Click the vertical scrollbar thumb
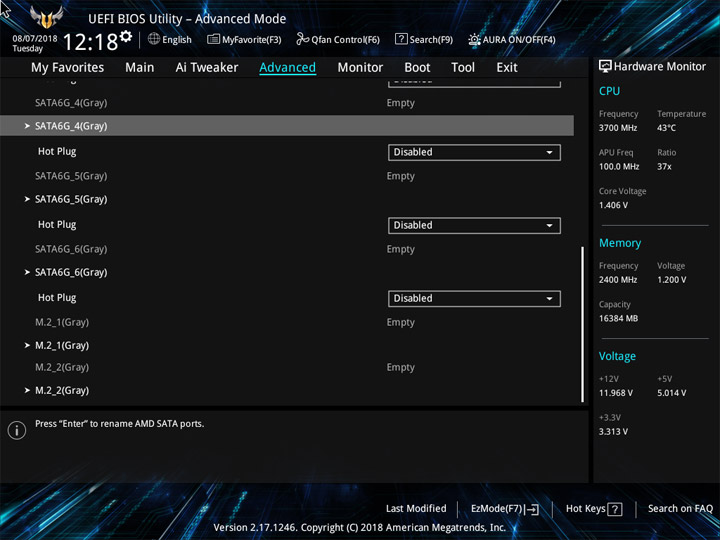This screenshot has height=540, width=720. point(582,324)
